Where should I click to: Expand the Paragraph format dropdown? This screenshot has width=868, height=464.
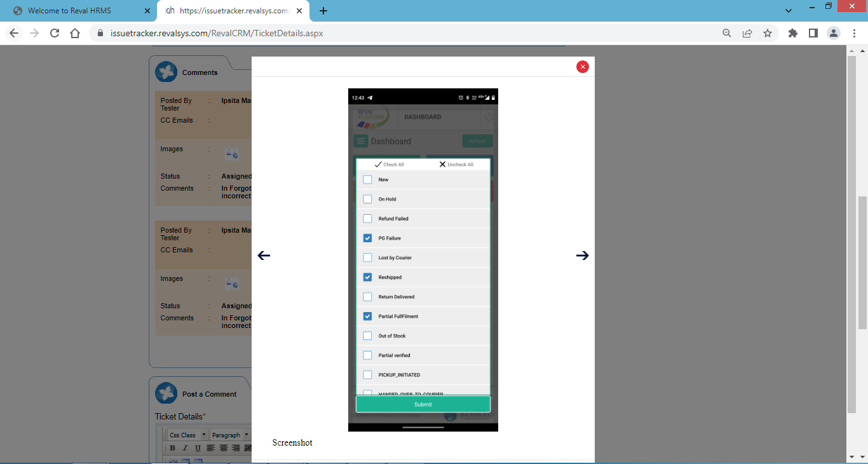click(231, 435)
